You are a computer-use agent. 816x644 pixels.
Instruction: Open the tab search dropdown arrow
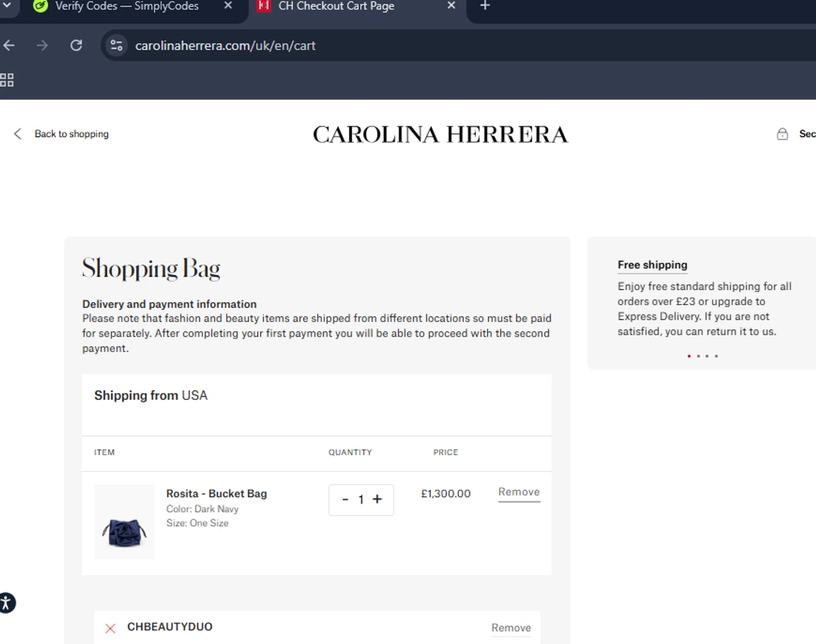[x=7, y=5]
